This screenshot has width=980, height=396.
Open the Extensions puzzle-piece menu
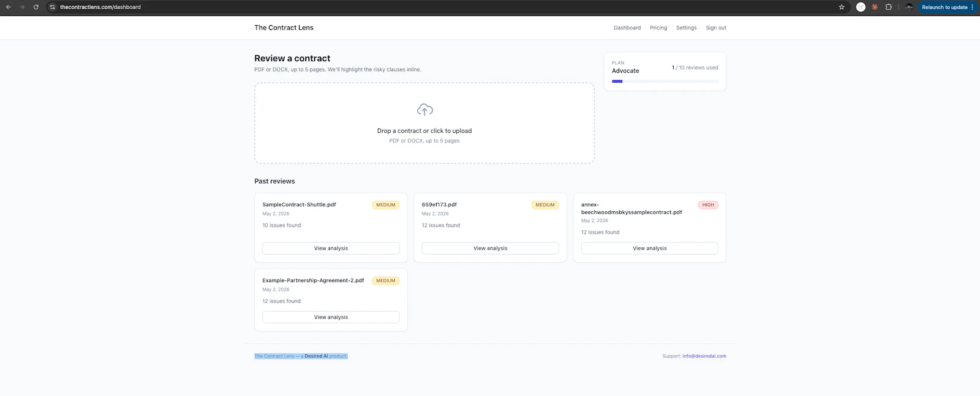point(889,7)
